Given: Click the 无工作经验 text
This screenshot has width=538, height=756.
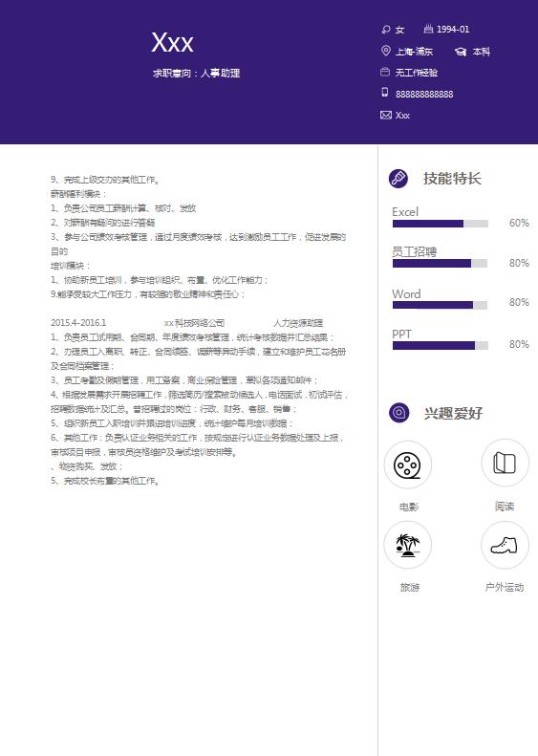Looking at the screenshot, I should tap(417, 73).
